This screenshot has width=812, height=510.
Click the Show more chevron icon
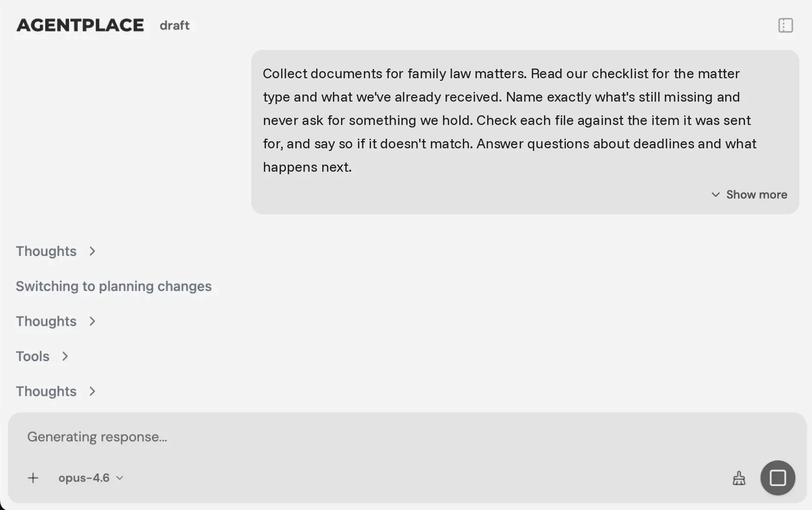click(716, 195)
